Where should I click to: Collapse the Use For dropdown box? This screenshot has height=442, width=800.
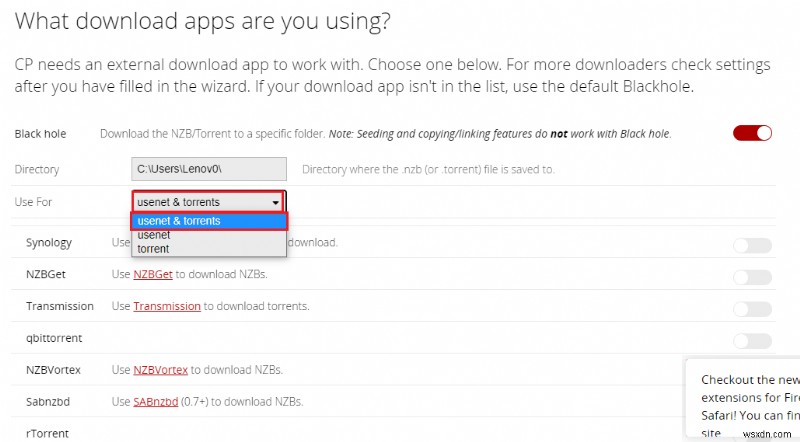(x=208, y=202)
